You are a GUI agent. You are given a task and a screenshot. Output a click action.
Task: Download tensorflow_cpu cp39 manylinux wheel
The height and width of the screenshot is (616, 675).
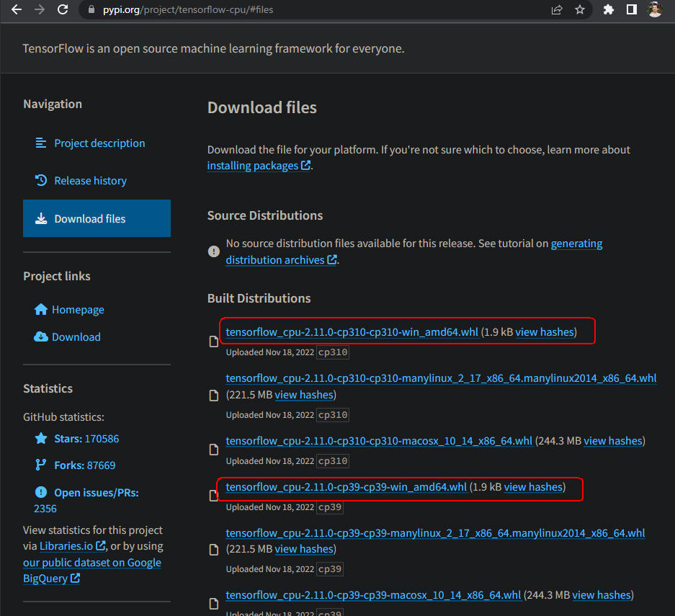coord(435,533)
